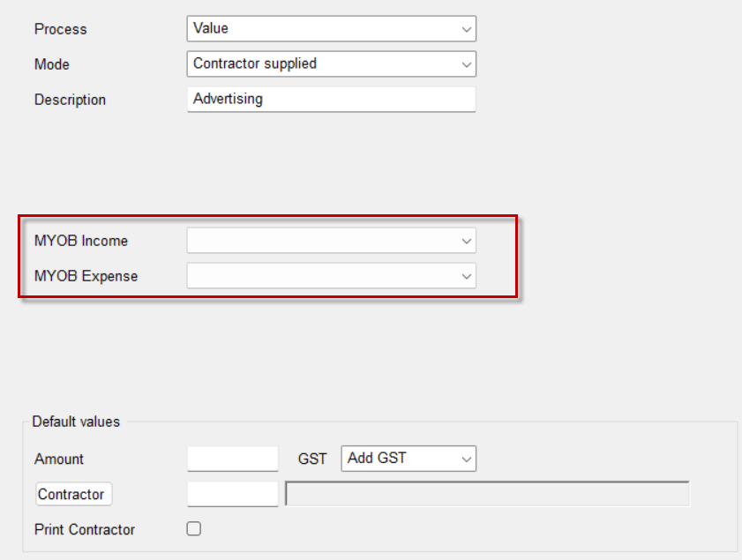This screenshot has width=742, height=560.
Task: Click the Process label text
Action: point(61,29)
